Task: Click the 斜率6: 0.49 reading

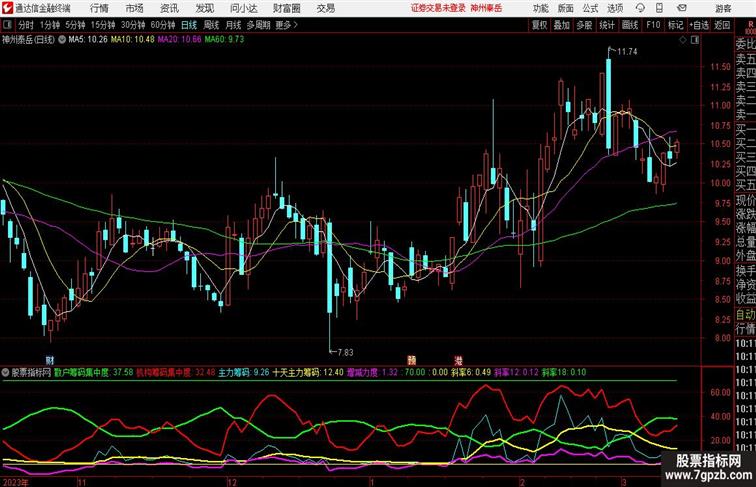Action: point(471,372)
